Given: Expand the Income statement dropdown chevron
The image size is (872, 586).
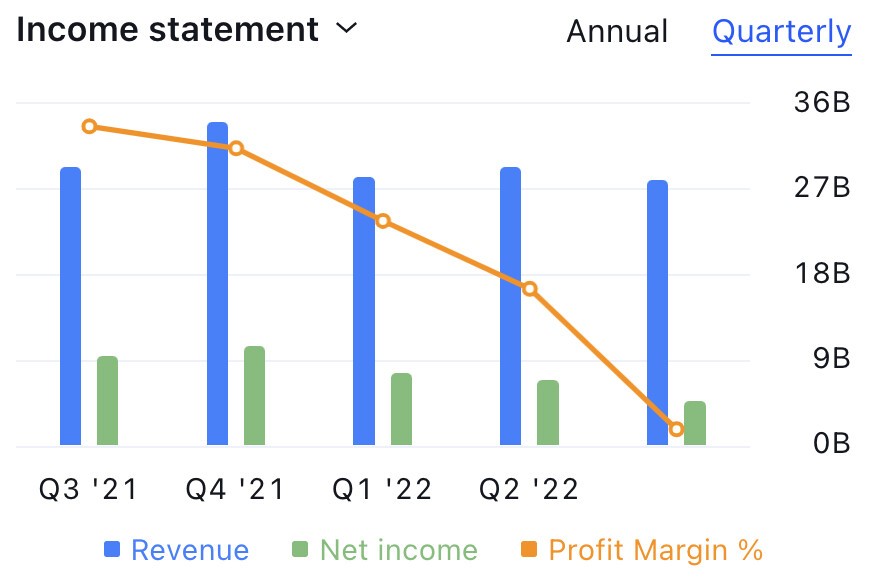Looking at the screenshot, I should coord(346,28).
